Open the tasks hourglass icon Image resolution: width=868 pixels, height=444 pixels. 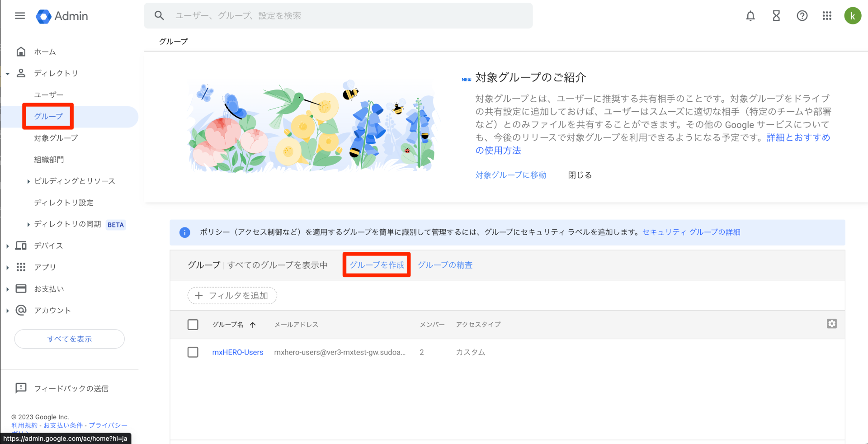coord(776,15)
